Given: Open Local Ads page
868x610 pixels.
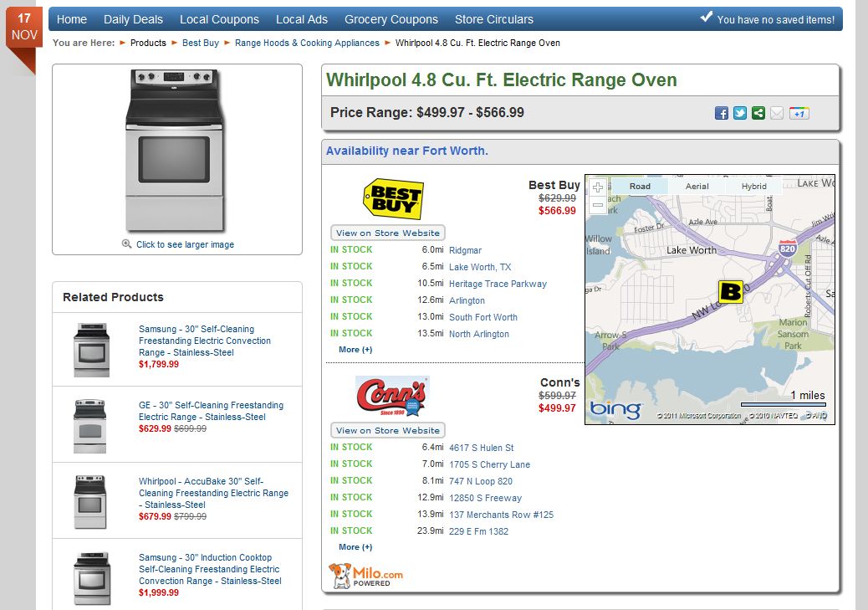Looking at the screenshot, I should [302, 19].
